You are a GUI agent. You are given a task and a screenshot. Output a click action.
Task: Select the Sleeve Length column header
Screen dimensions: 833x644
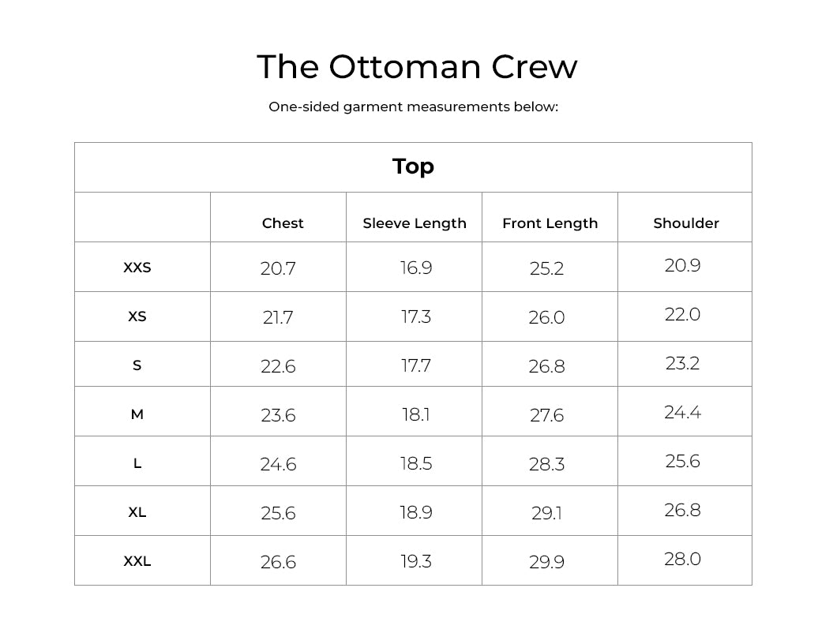click(415, 223)
